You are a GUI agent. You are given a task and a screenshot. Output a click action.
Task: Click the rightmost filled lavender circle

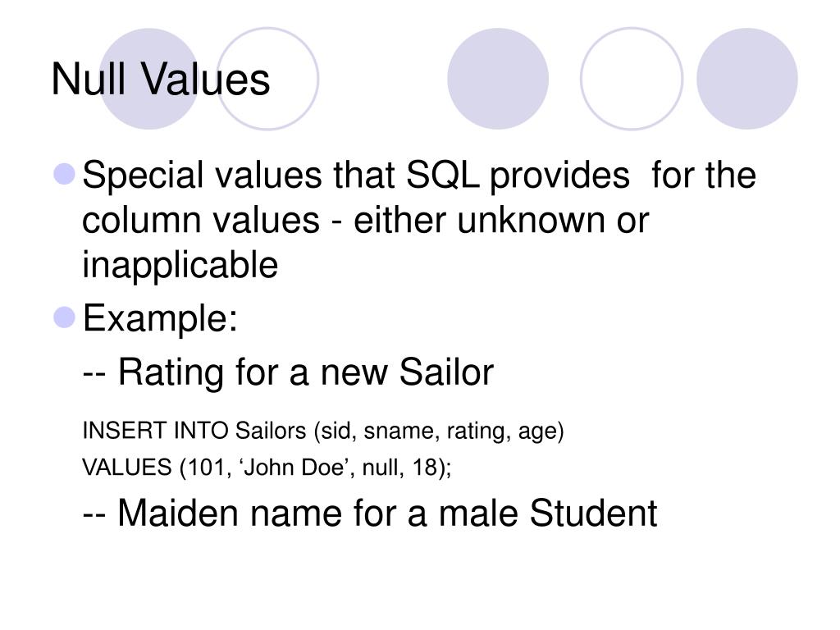746,79
